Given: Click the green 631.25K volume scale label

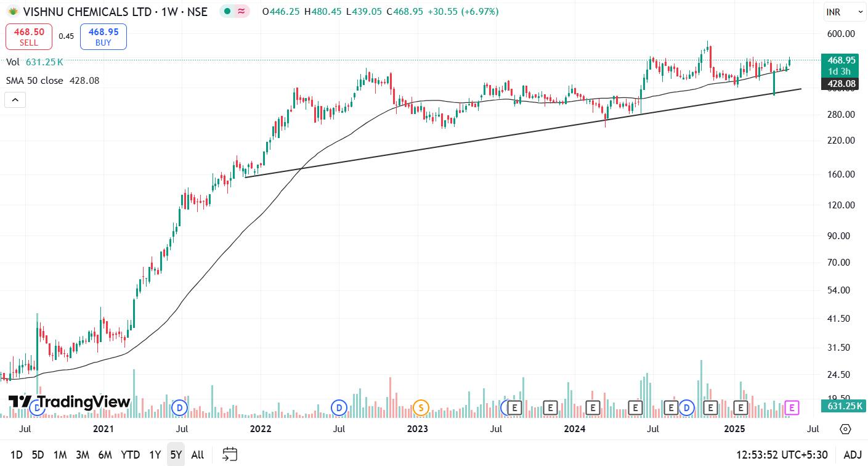Looking at the screenshot, I should 843,406.
